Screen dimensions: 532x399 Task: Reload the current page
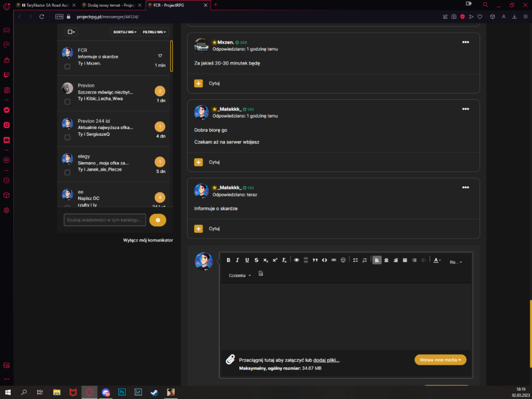point(41,16)
